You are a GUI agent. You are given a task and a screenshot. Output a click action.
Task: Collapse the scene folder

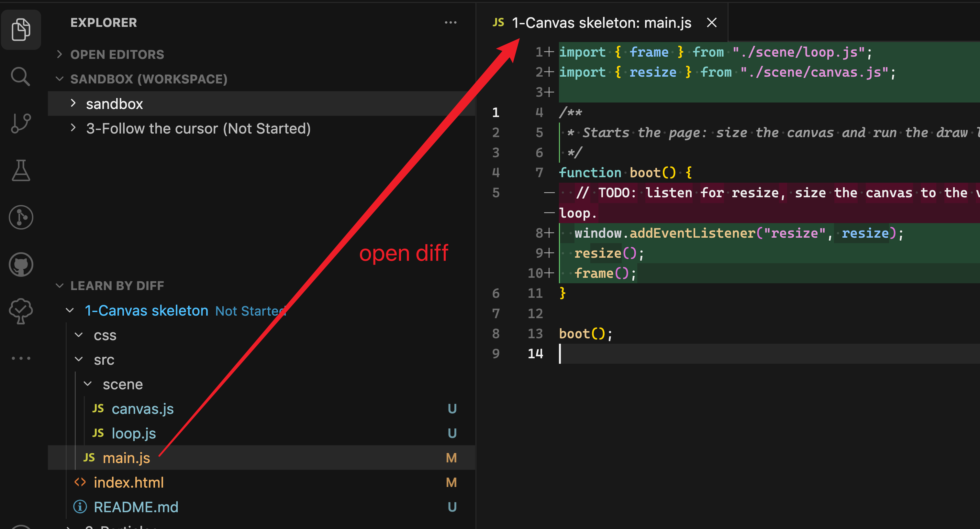88,384
